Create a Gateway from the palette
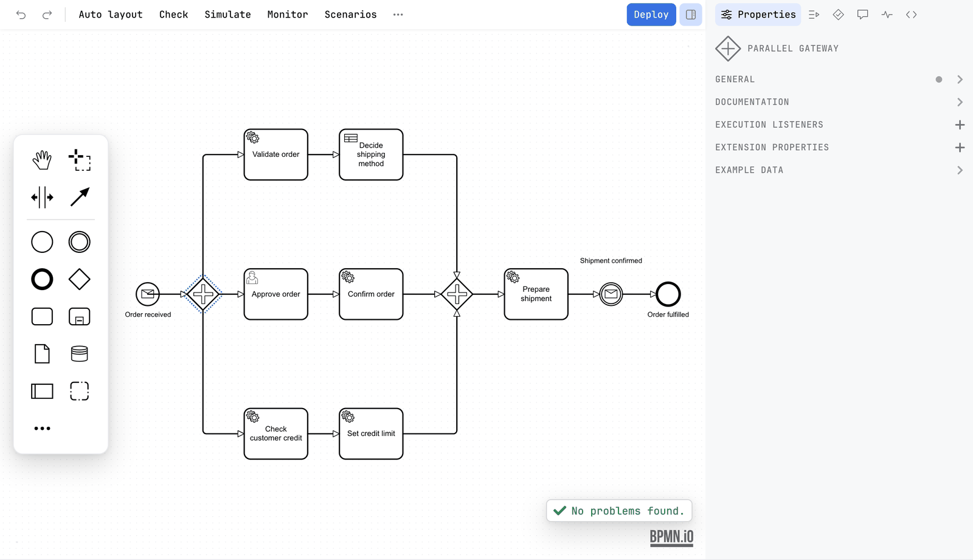Screen dimensions: 973x560 [80, 280]
